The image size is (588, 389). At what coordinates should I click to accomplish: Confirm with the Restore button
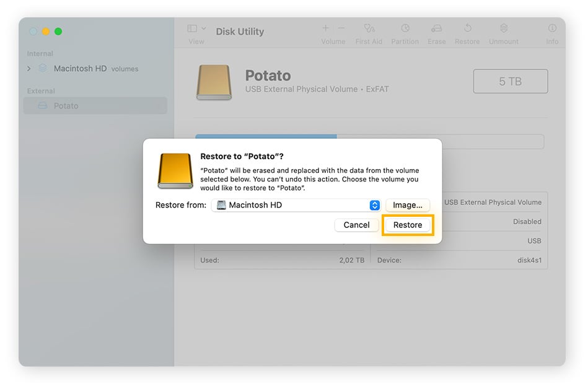click(x=408, y=225)
